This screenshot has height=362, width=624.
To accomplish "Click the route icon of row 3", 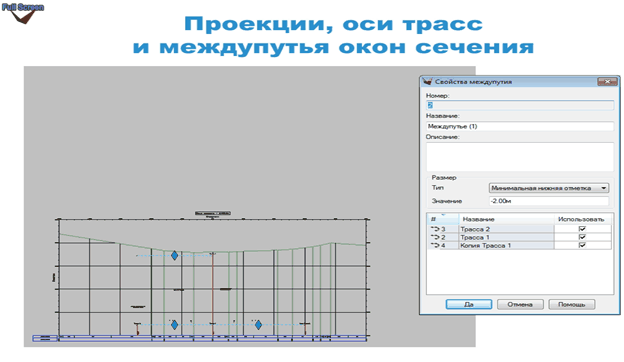I will point(435,229).
